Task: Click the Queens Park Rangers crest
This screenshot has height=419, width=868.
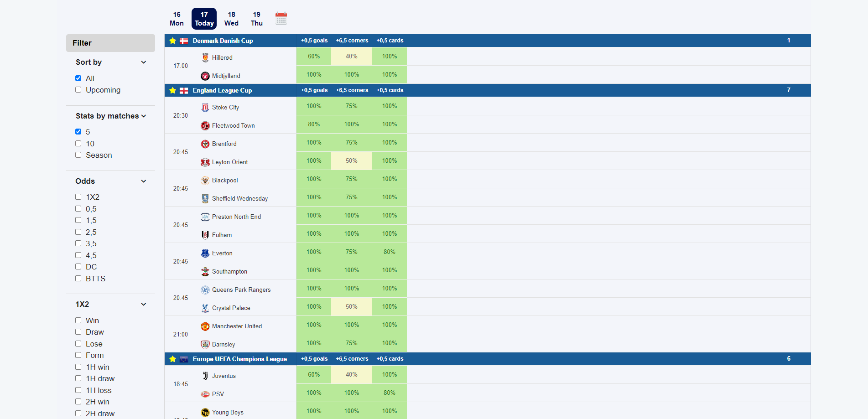Action: click(205, 290)
